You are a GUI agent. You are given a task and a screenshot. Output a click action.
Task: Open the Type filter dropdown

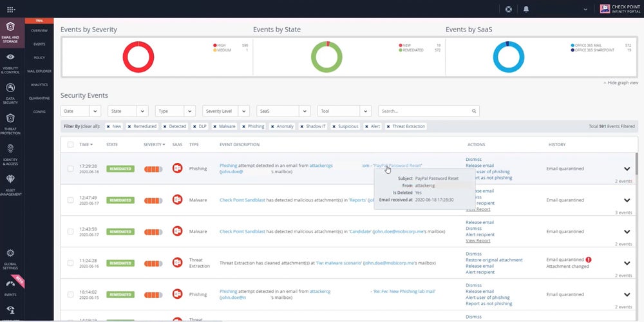click(x=175, y=111)
